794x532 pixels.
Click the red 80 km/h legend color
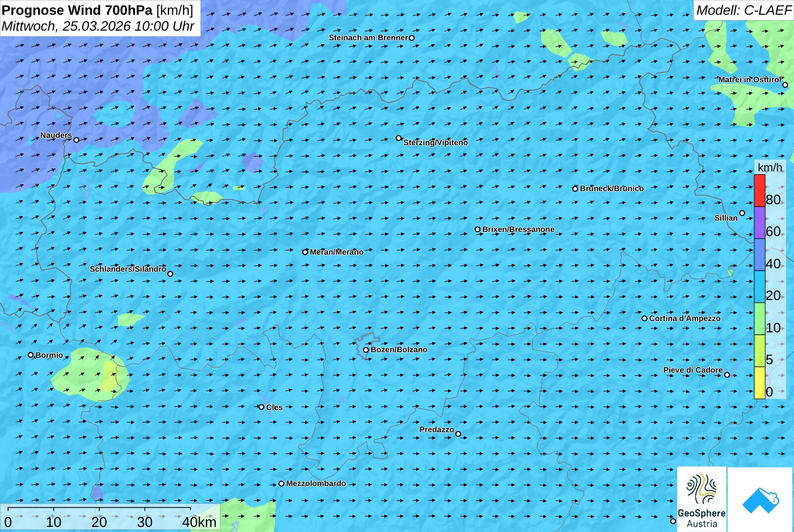tap(759, 191)
